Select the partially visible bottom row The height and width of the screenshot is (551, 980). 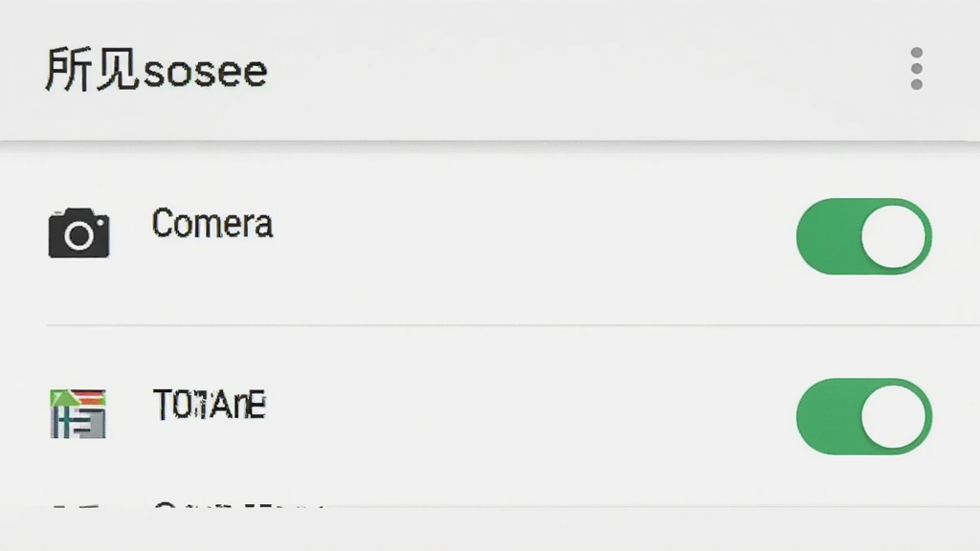pyautogui.click(x=490, y=507)
